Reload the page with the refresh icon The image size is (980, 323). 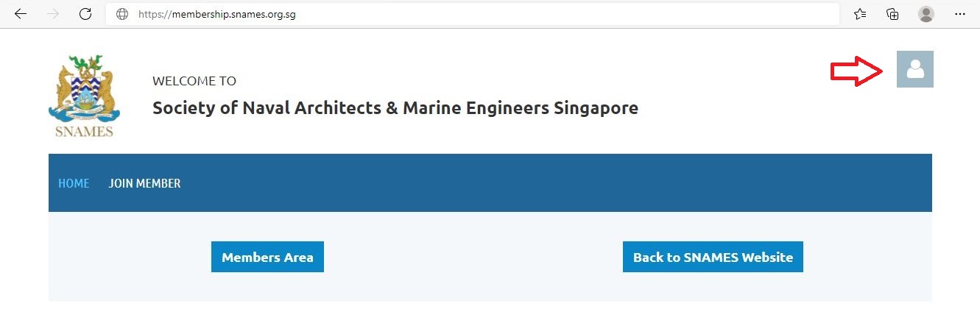(x=85, y=14)
